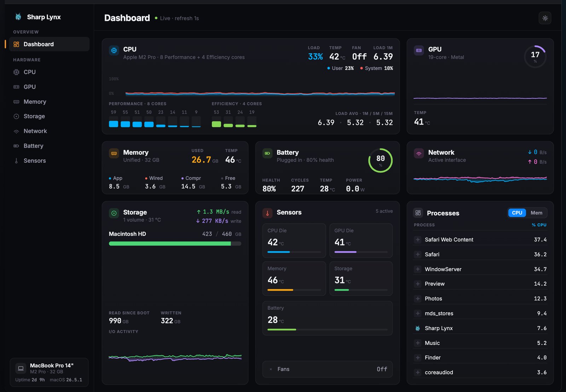Image resolution: width=566 pixels, height=392 pixels.
Task: Open the Memory sidebar item
Action: point(49,102)
